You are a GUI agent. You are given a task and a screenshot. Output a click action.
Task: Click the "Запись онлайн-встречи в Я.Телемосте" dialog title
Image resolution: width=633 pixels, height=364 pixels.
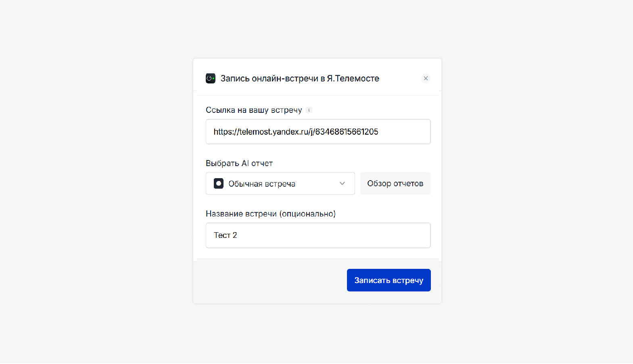pos(300,79)
